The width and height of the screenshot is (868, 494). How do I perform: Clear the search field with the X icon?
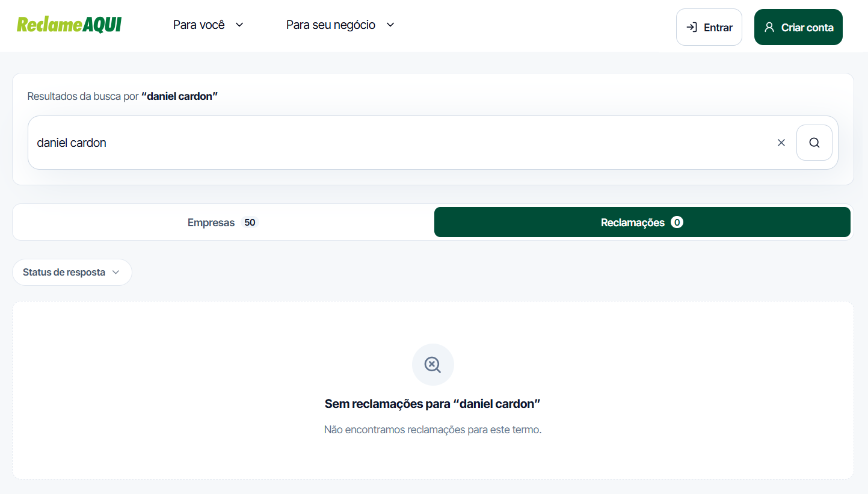(x=781, y=143)
